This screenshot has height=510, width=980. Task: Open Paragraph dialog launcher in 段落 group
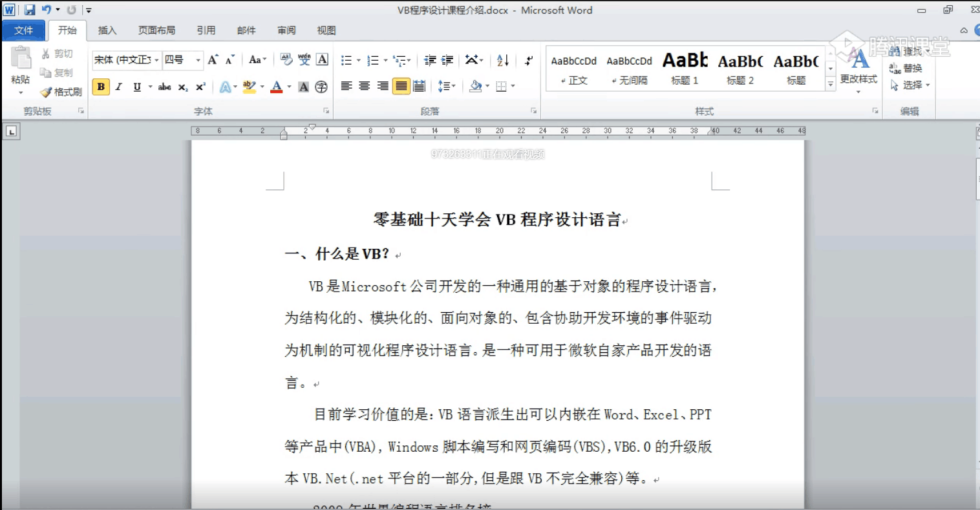click(x=534, y=111)
